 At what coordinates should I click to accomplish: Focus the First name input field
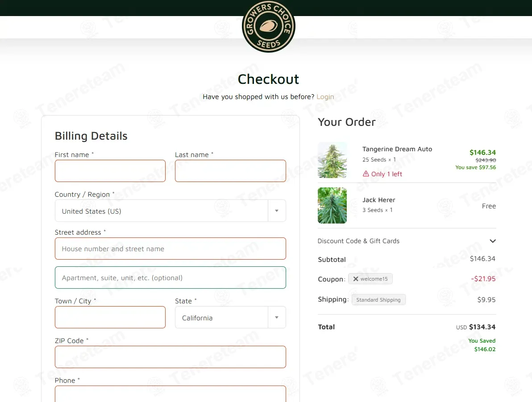pos(110,171)
